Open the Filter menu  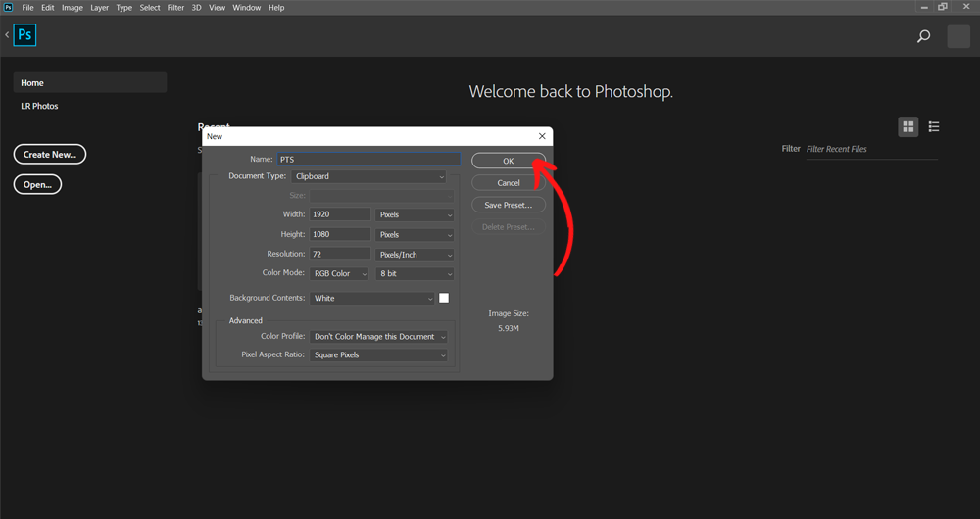(175, 7)
